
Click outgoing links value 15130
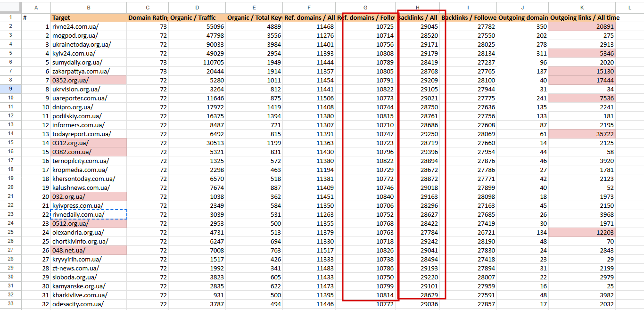point(582,71)
